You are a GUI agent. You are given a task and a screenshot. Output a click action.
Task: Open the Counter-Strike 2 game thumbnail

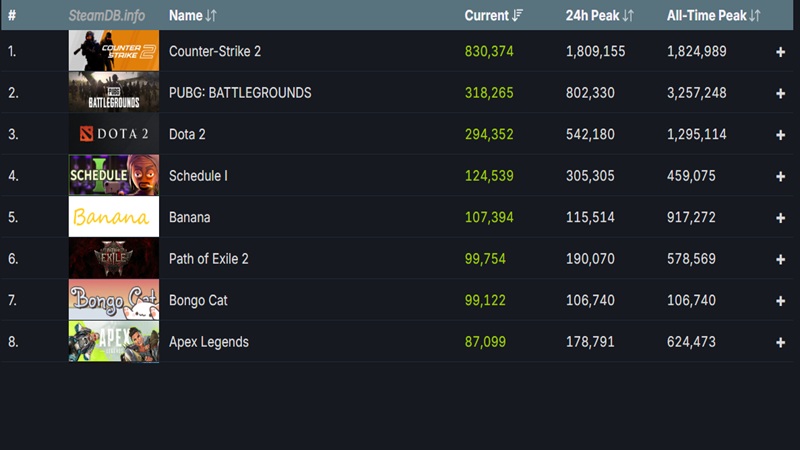pyautogui.click(x=113, y=51)
